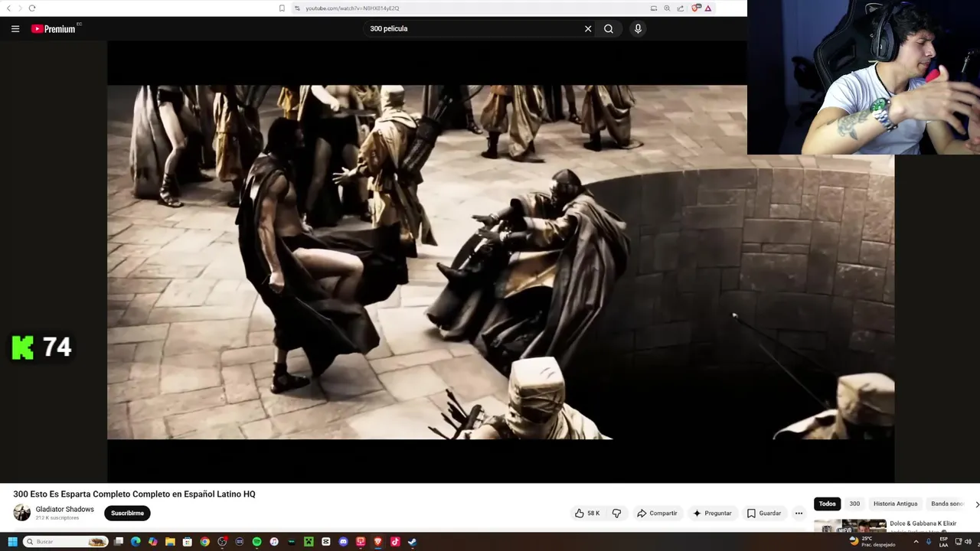980x551 pixels.
Task: Click the youtube.com address bar URL
Action: pyautogui.click(x=352, y=8)
